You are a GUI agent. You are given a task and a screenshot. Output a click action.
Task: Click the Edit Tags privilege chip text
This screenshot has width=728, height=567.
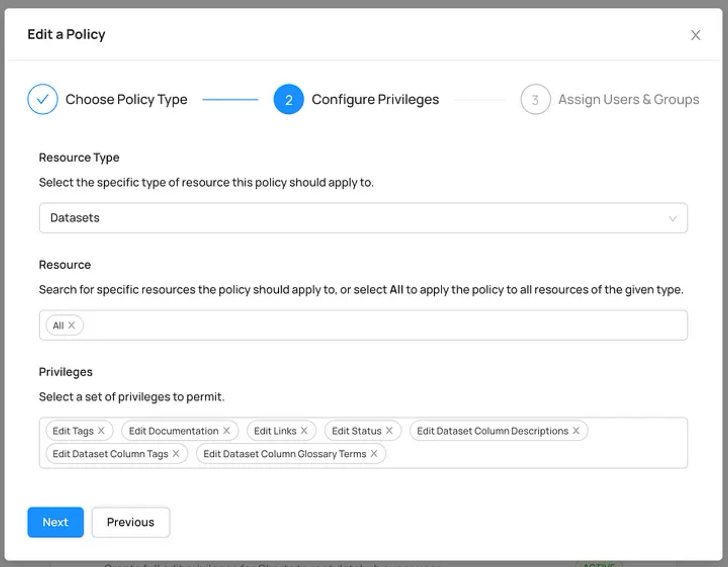pyautogui.click(x=73, y=431)
